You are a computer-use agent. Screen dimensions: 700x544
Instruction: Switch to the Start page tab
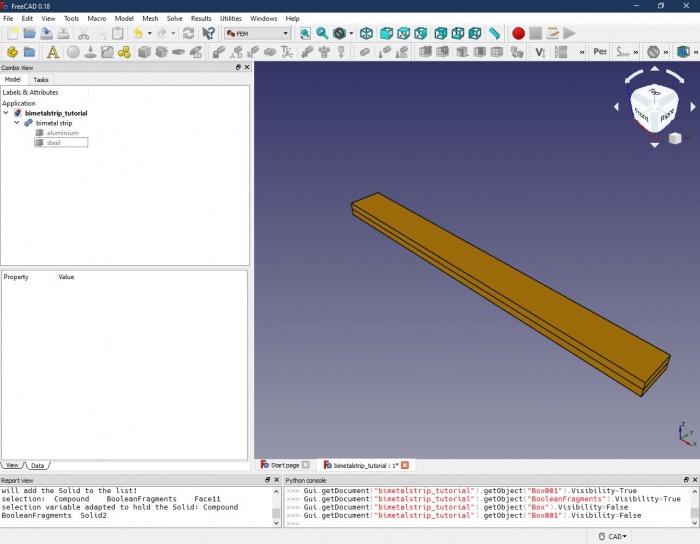pyautogui.click(x=285, y=465)
